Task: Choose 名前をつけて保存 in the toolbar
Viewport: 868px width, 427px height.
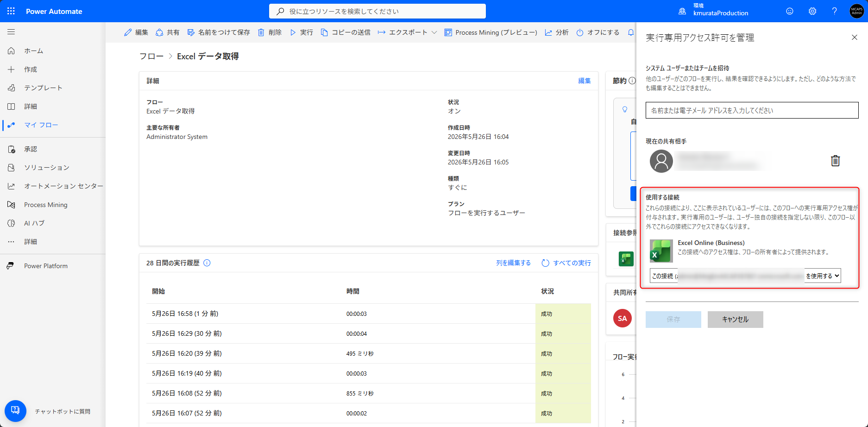Action: [219, 32]
